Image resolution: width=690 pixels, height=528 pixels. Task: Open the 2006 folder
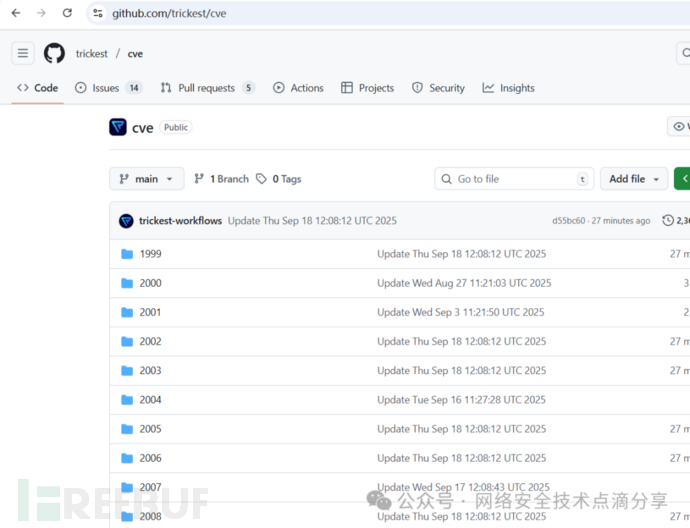point(150,458)
